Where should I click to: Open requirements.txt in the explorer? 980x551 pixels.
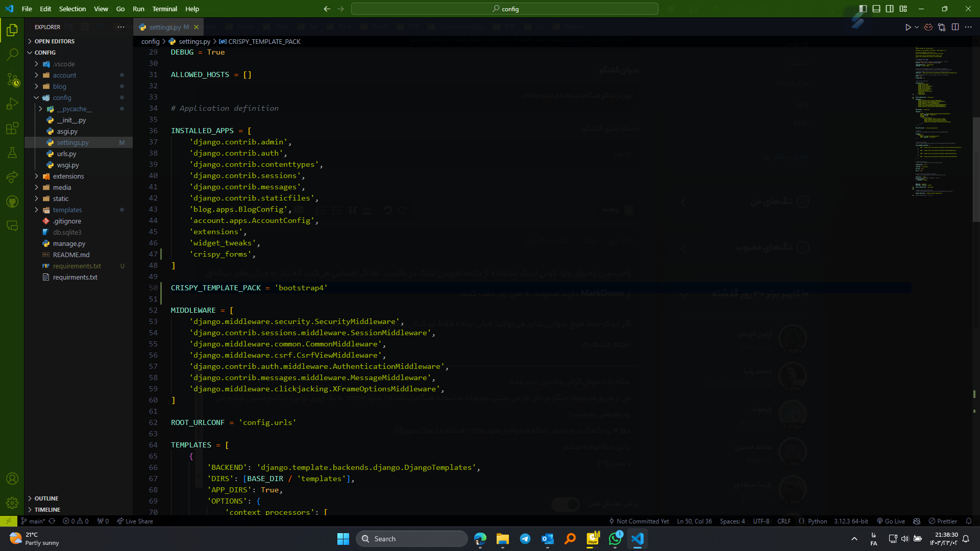coord(79,266)
